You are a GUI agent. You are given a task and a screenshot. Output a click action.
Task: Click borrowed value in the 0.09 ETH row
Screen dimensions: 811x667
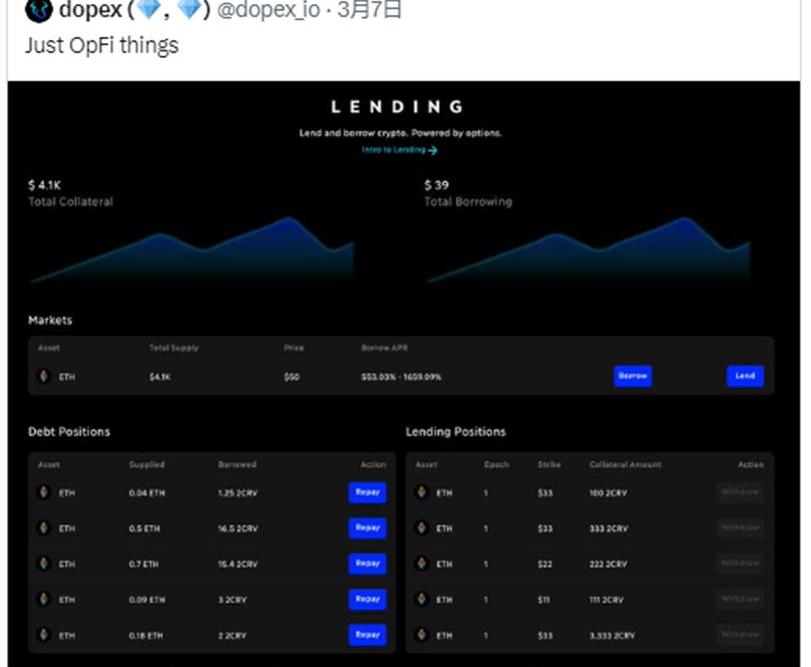click(x=232, y=600)
